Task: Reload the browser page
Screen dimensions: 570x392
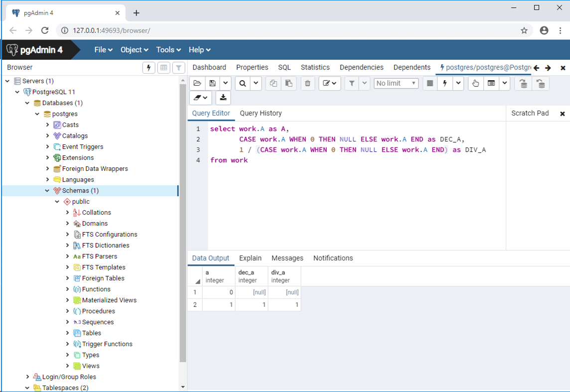Action: coord(45,30)
